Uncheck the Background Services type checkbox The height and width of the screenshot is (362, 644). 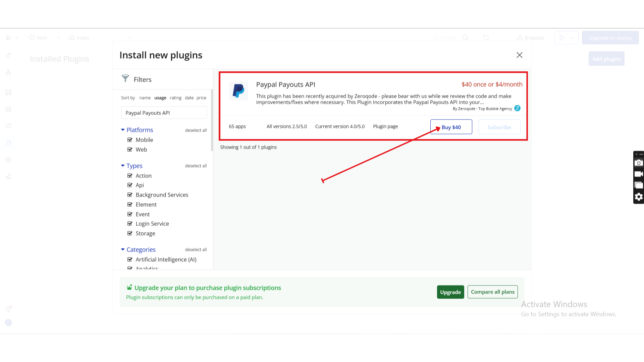130,195
